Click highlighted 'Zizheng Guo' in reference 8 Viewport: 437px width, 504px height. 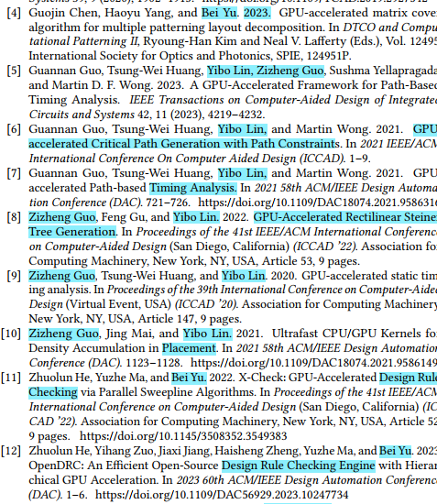[x=62, y=217]
